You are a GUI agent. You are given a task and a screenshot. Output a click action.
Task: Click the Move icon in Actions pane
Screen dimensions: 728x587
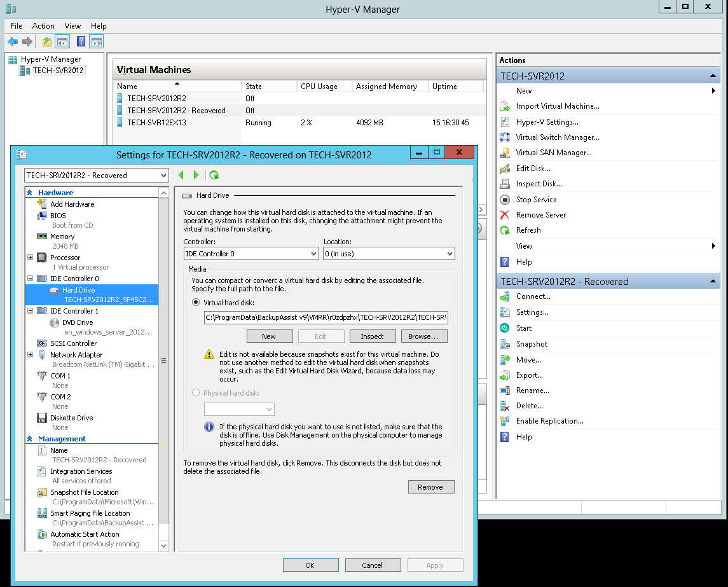tap(505, 360)
